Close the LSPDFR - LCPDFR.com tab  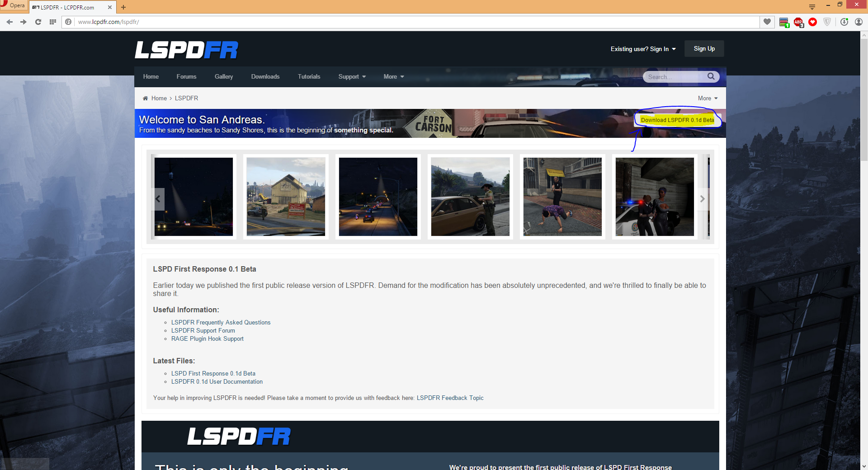pos(109,7)
